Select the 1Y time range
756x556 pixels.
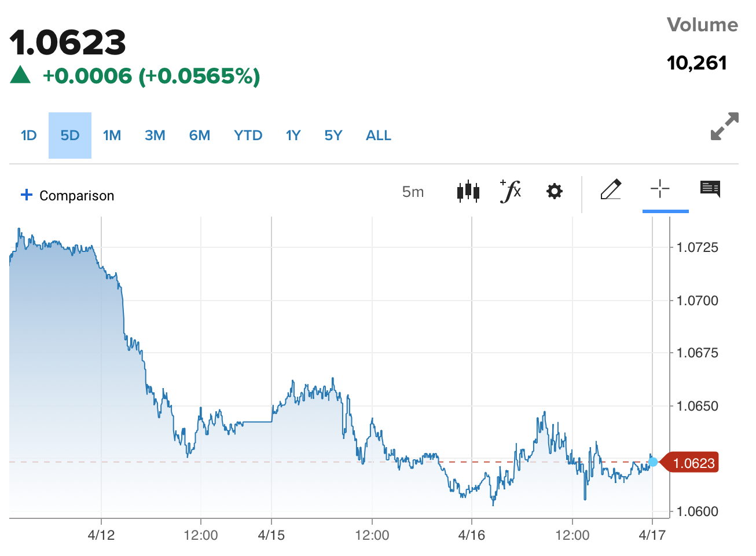point(293,136)
